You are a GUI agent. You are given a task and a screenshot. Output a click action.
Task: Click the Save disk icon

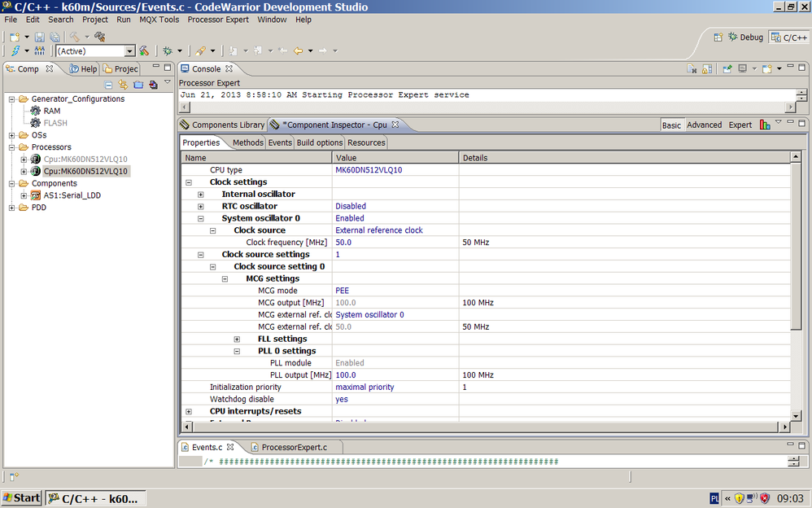click(x=40, y=37)
